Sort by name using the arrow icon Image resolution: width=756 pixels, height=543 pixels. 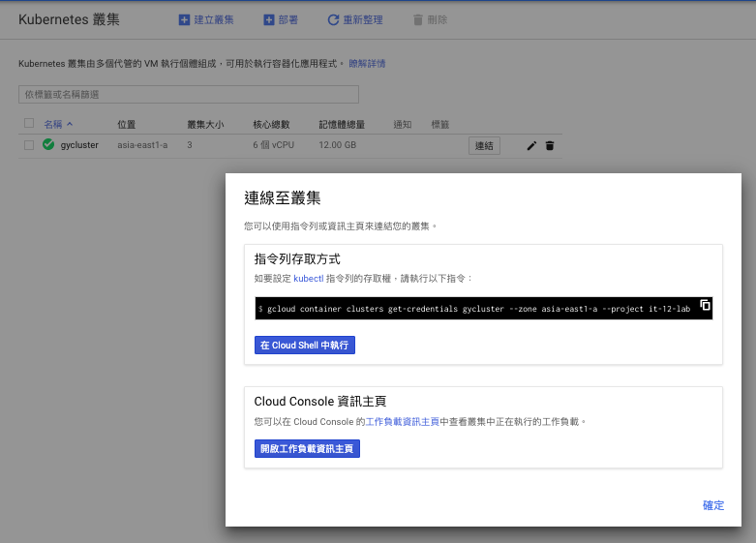[70, 124]
